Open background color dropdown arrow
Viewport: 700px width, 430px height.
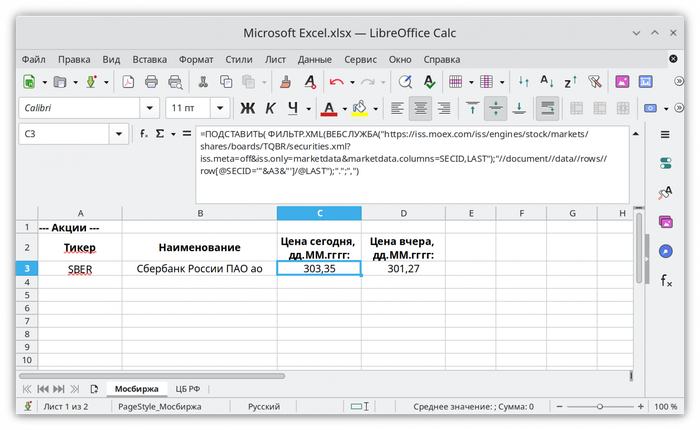(x=375, y=109)
